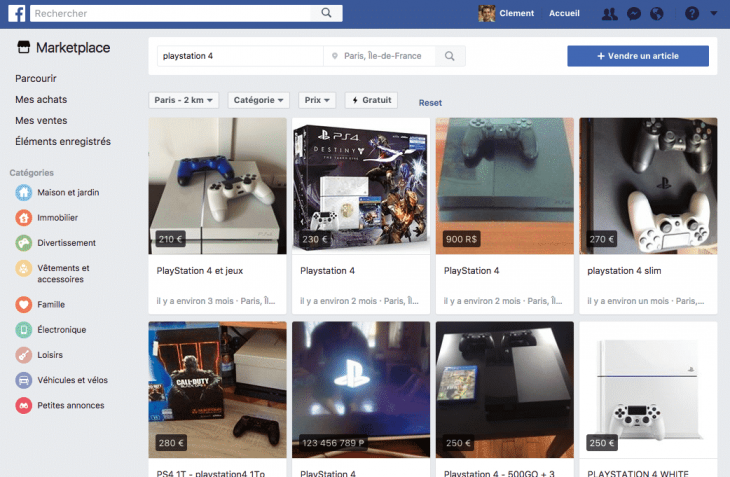Viewport: 730px width, 477px height.
Task: Click Vêtements et accessoires label
Action: pos(63,274)
